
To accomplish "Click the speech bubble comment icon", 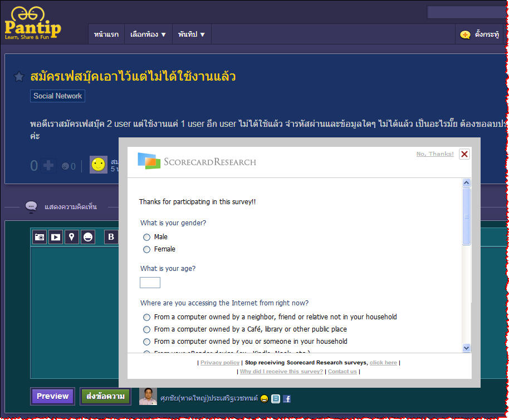I will coord(31,206).
